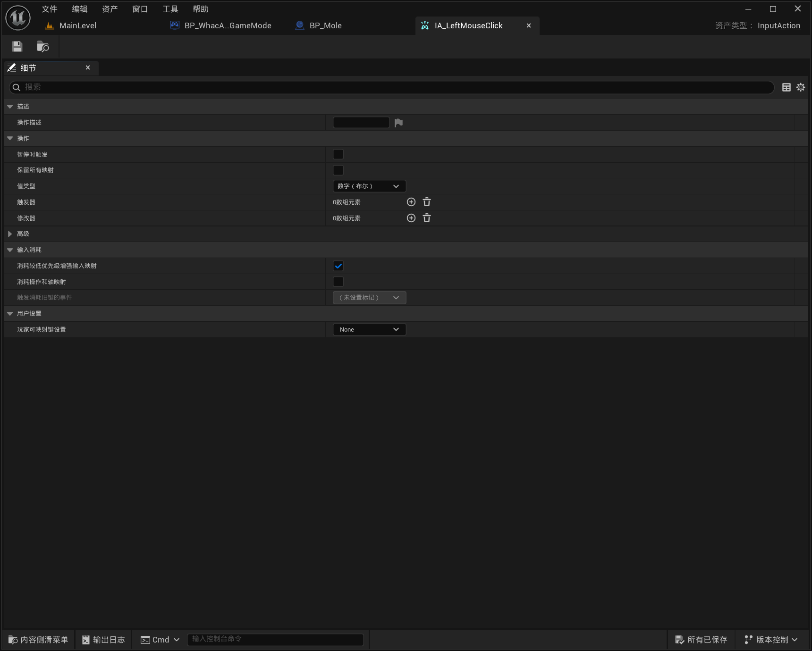Collapse the 输入消耗 section
This screenshot has width=812, height=651.
[10, 250]
